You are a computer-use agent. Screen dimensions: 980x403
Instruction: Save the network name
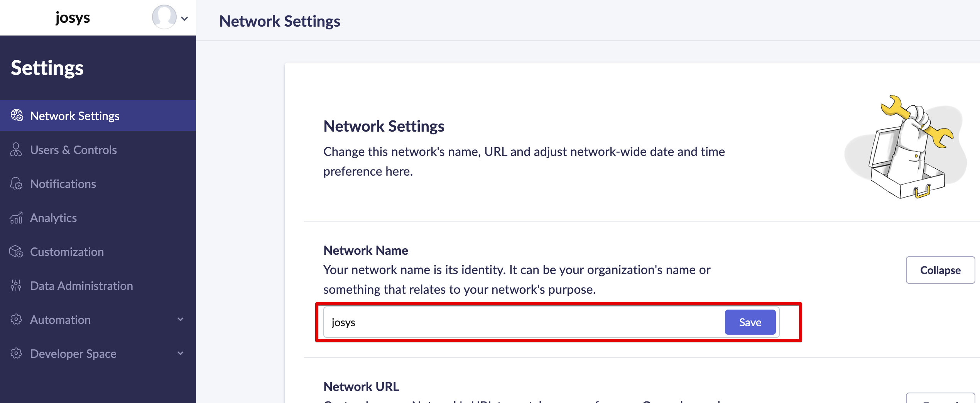coord(750,322)
